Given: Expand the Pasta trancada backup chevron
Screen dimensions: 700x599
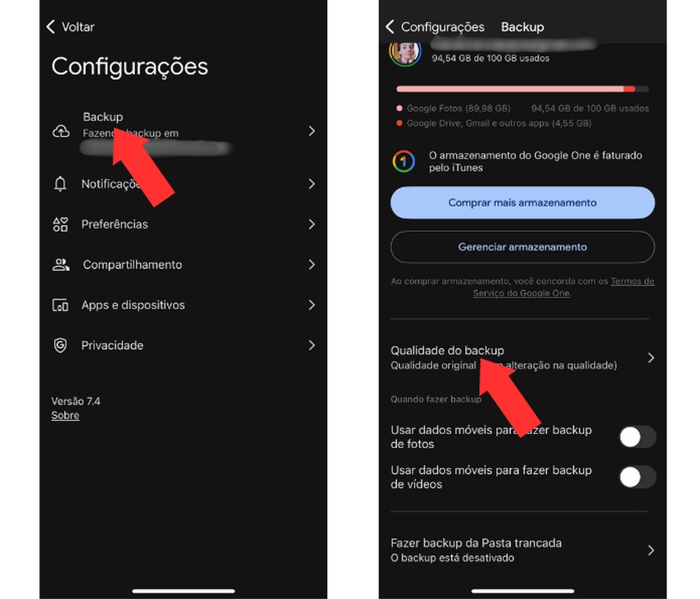Looking at the screenshot, I should point(651,551).
